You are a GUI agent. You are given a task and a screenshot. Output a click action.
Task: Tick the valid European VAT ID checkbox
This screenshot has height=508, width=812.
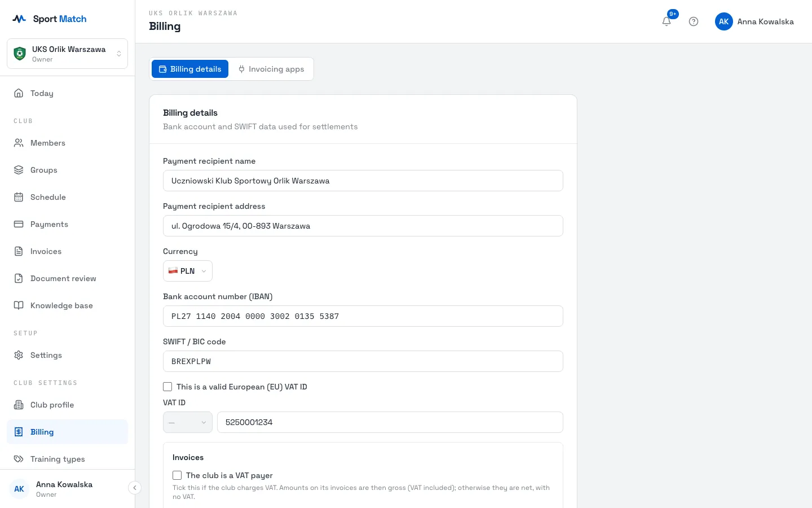[167, 387]
